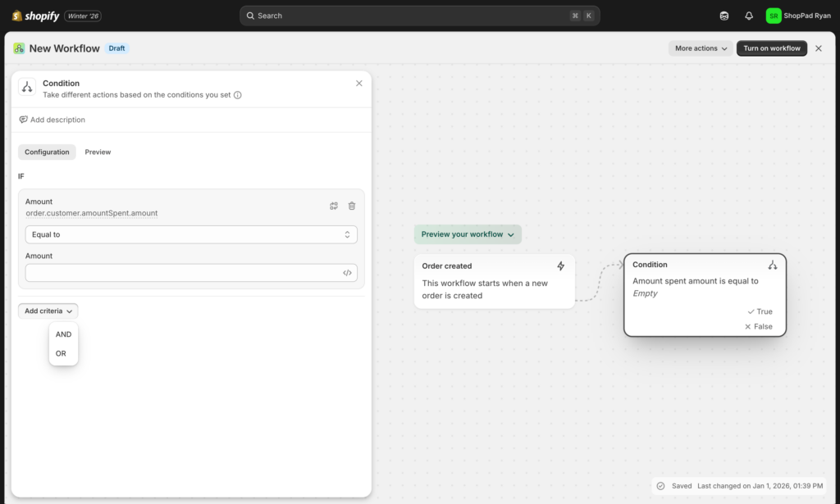Viewport: 840px width, 504px height.
Task: Click the branch icon on the Condition node
Action: (772, 265)
